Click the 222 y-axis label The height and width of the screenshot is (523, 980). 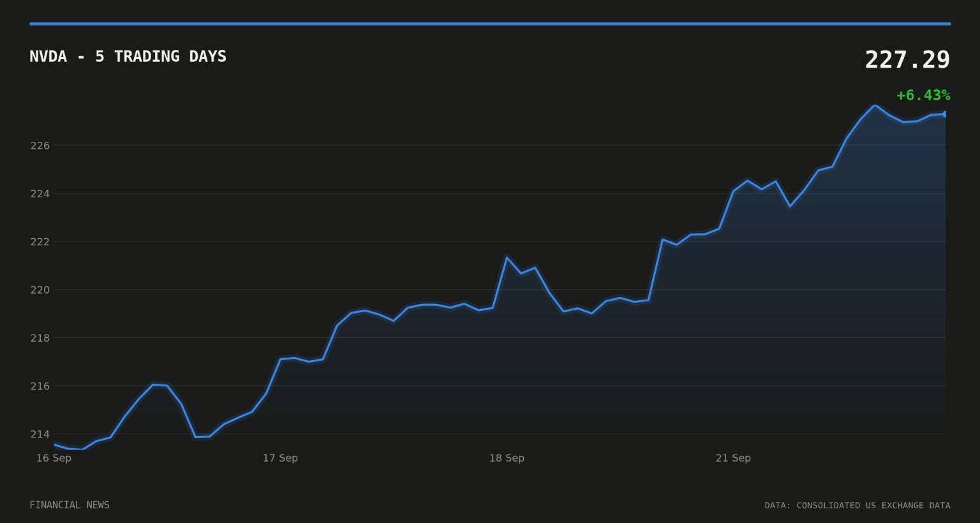[40, 242]
